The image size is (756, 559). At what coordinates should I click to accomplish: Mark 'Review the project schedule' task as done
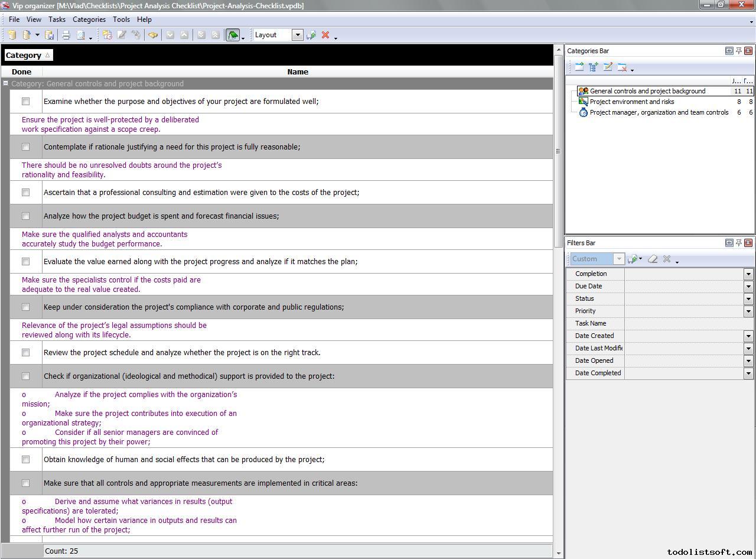tap(25, 353)
